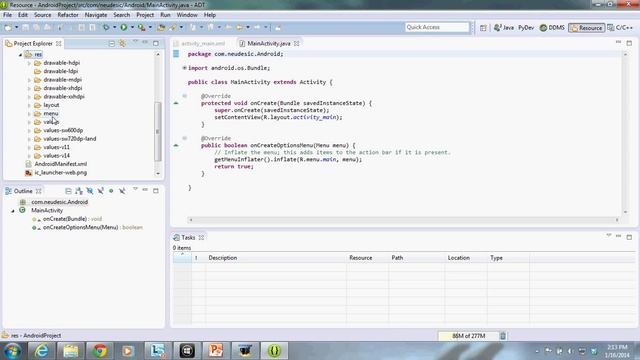Expand the drawable-hdpi folder

coord(29,63)
